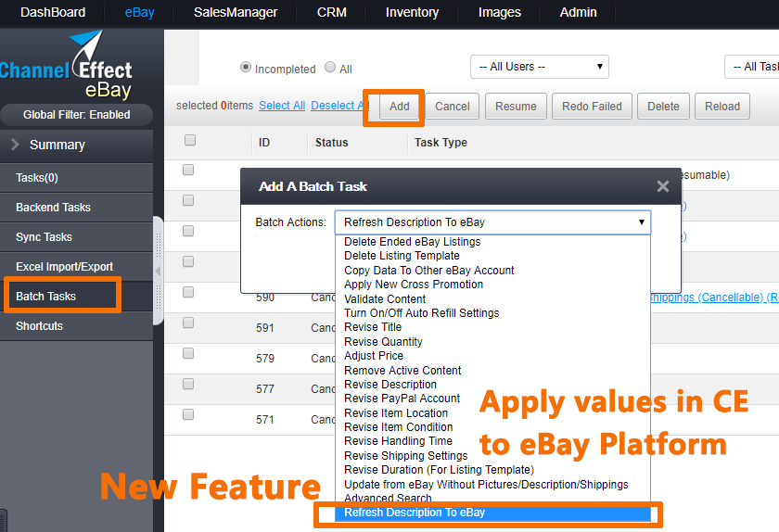Click Global Filter: Enabled pill

tap(76, 115)
